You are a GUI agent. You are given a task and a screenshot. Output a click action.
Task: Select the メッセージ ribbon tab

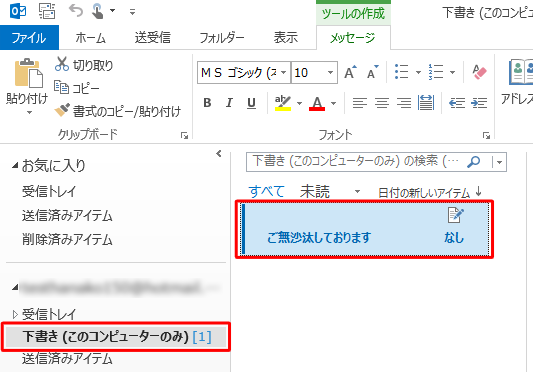pyautogui.click(x=353, y=37)
